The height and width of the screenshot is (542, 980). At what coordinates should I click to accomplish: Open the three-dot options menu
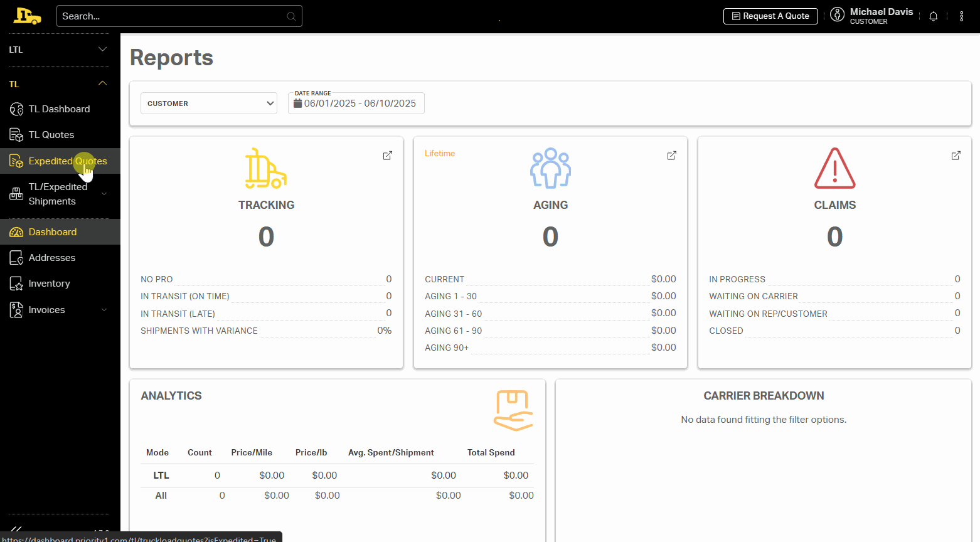click(x=961, y=16)
